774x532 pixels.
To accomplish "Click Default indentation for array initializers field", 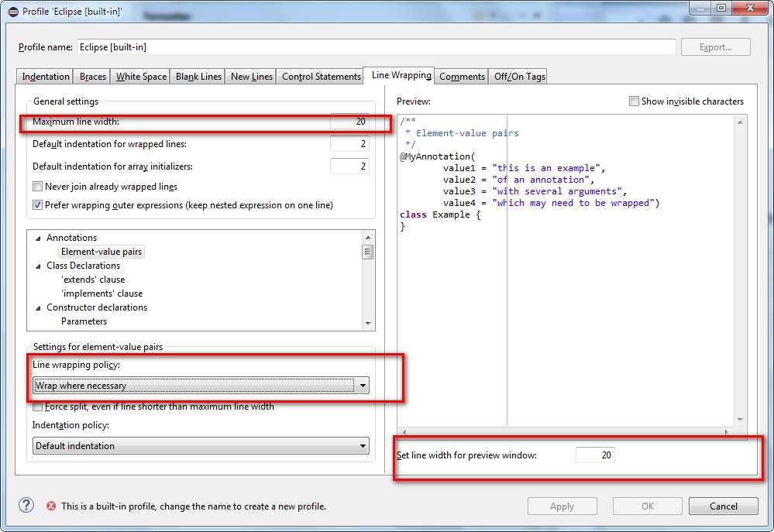I will tap(349, 166).
